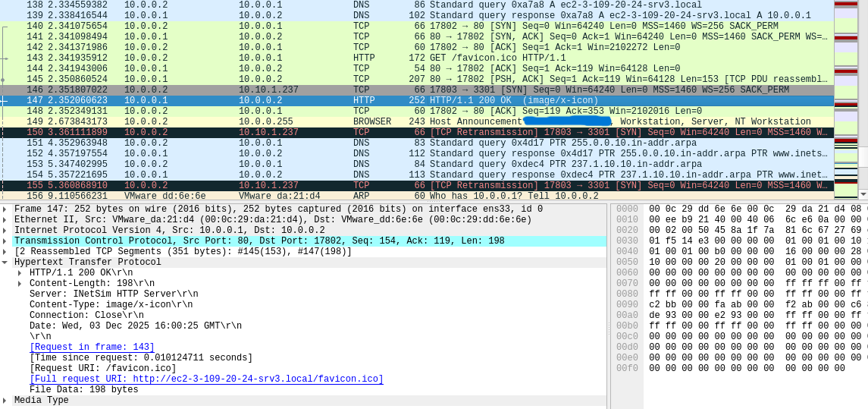Expand the Frame 147 tree node
Image resolution: width=868 pixels, height=409 pixels.
(5, 209)
